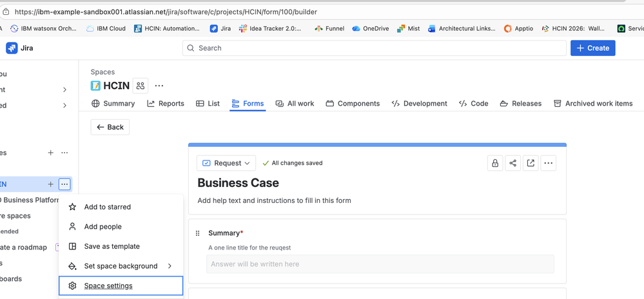Click the form lock access icon
Screen dimensions: 644x299
pyautogui.click(x=495, y=163)
